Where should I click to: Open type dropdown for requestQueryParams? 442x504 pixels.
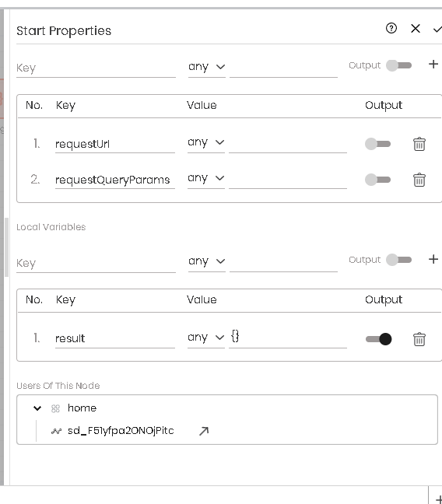coord(206,178)
